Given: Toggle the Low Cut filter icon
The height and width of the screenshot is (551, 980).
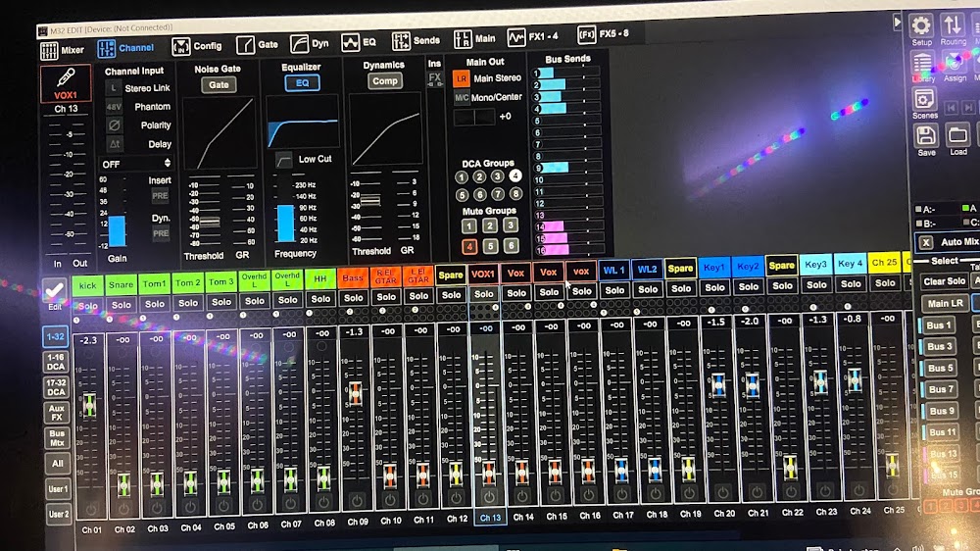Looking at the screenshot, I should tap(284, 159).
